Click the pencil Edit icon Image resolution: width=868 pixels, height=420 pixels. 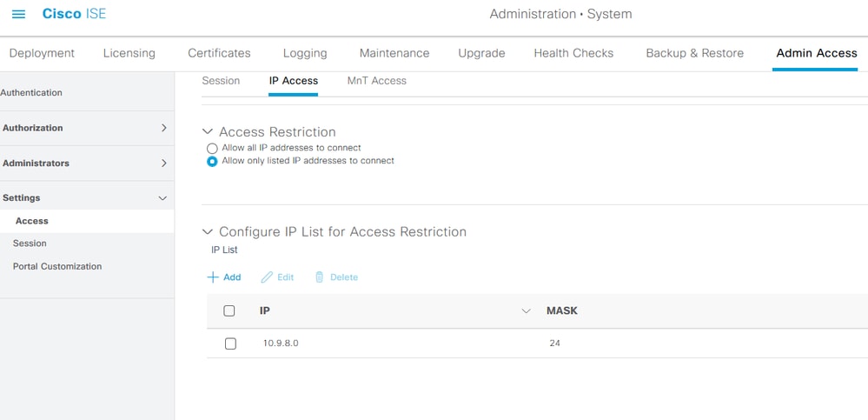[267, 277]
